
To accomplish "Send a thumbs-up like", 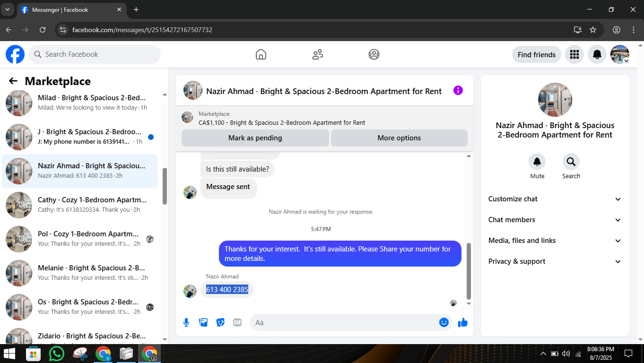I will tap(463, 322).
